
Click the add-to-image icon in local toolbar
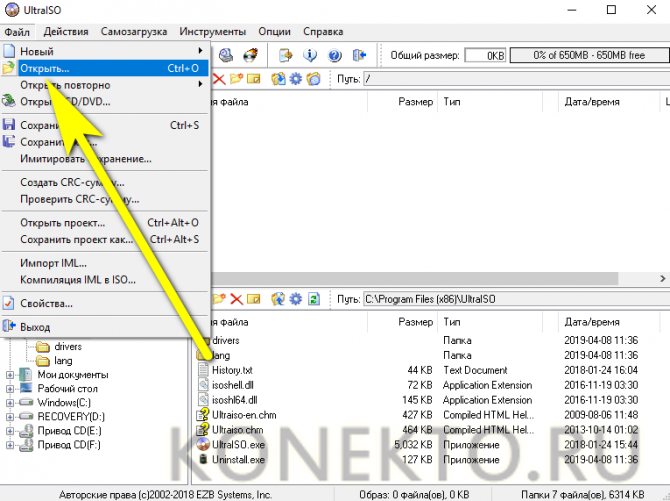click(x=278, y=299)
